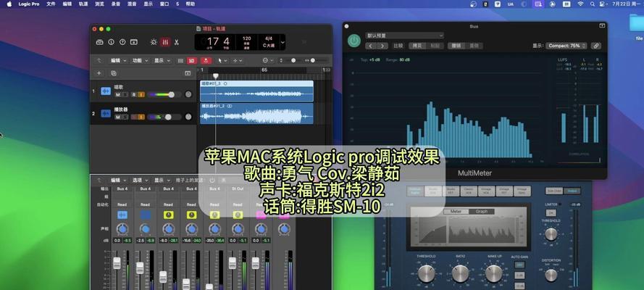The width and height of the screenshot is (644, 290).
Task: Mute the 播放器 track
Action: (x=118, y=117)
